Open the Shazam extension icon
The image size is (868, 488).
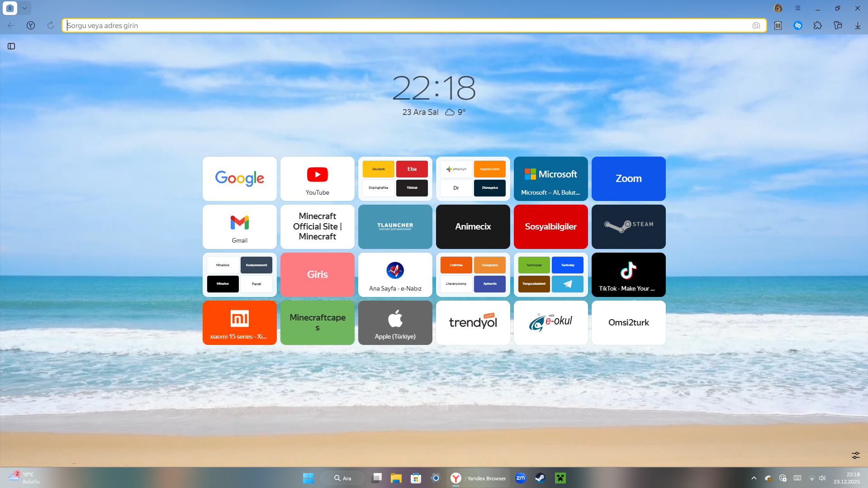click(798, 25)
